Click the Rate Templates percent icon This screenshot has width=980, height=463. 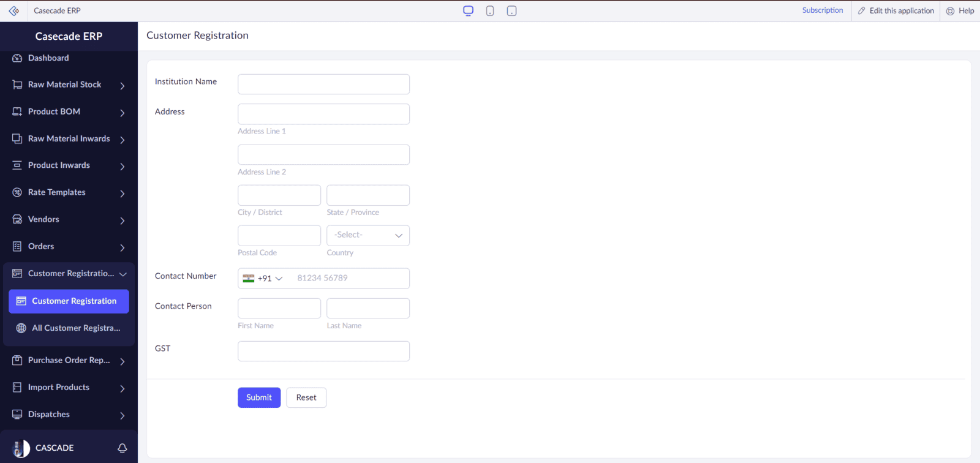click(17, 192)
